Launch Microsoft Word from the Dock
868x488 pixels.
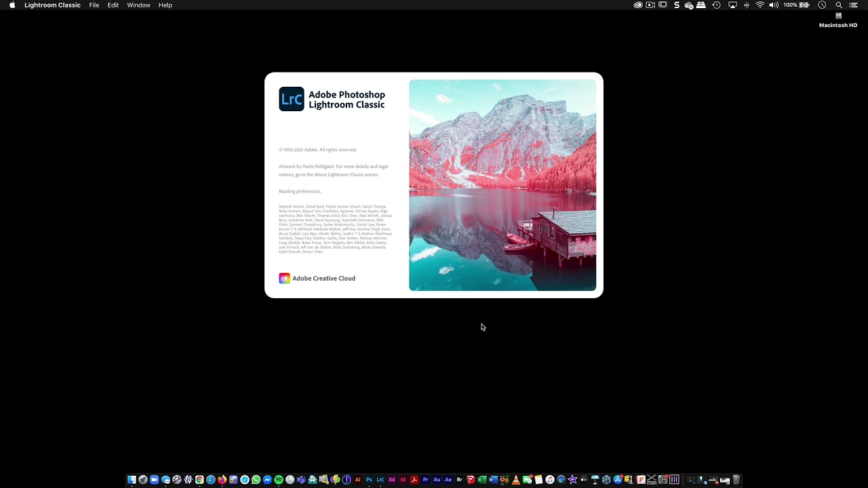pos(493,480)
